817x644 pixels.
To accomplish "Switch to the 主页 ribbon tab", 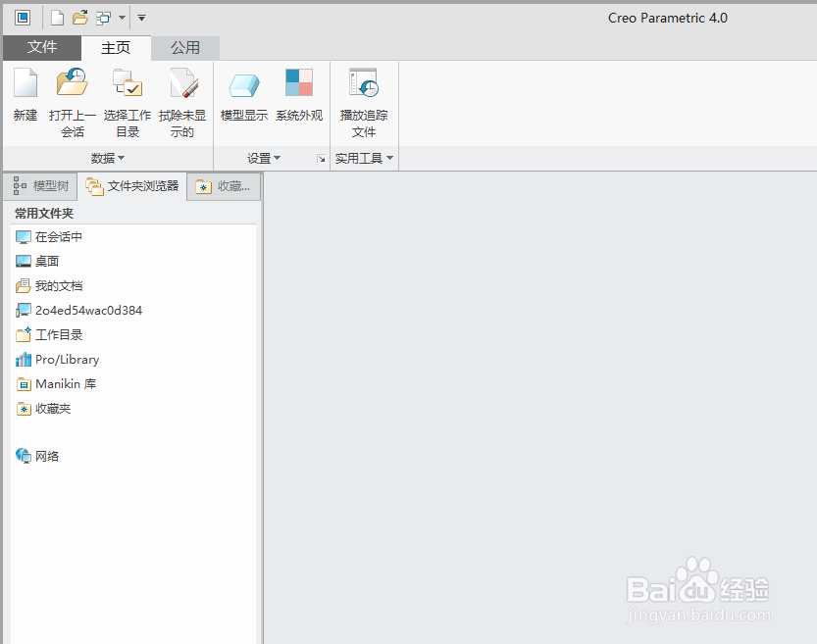I will [x=116, y=48].
